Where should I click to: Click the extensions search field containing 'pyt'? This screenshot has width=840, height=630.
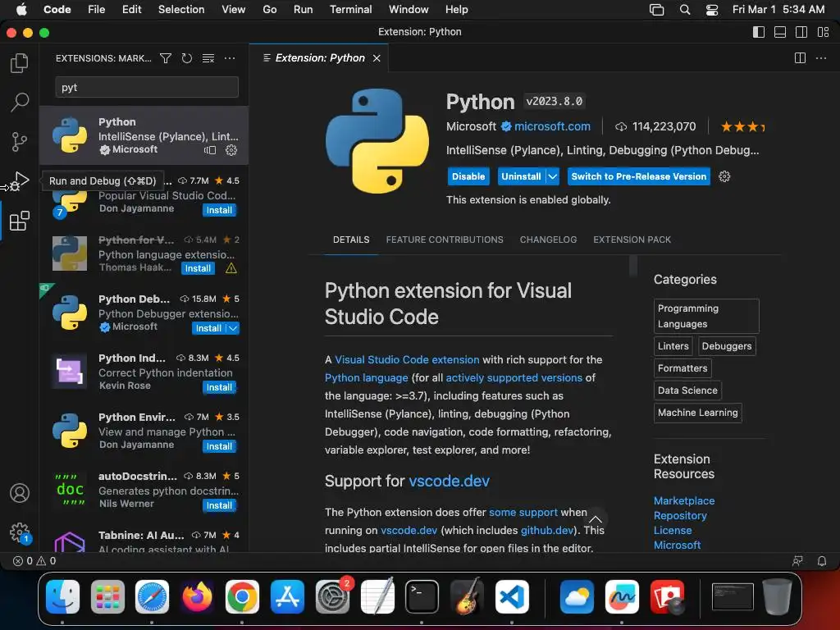[x=147, y=87]
